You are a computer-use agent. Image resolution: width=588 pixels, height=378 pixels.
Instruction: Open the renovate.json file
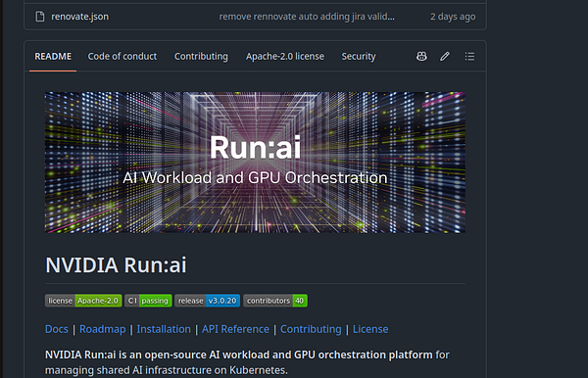pos(79,17)
